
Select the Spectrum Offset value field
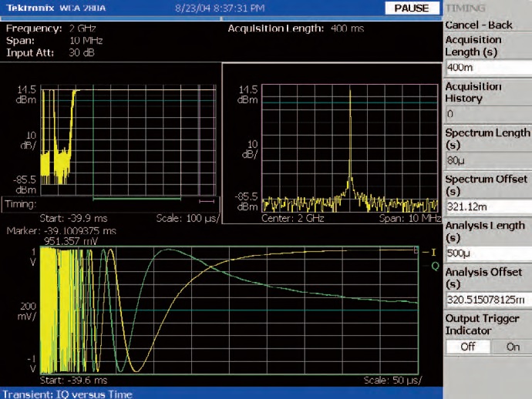[487, 206]
